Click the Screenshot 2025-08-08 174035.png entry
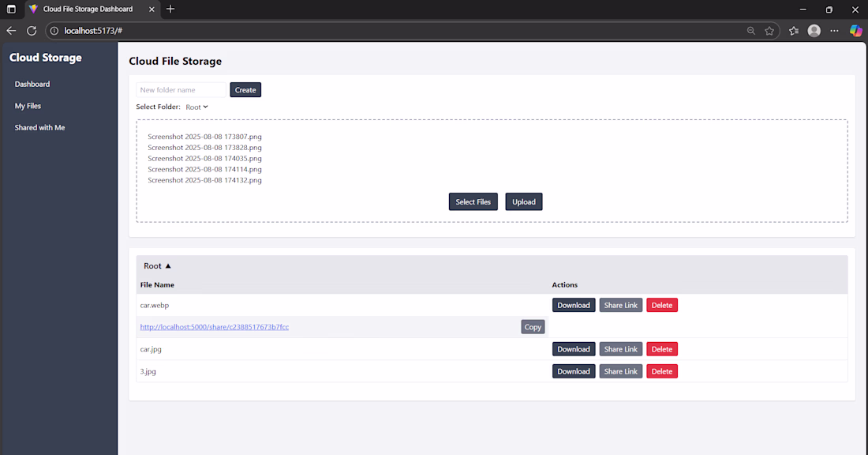The height and width of the screenshot is (455, 868). pyautogui.click(x=204, y=159)
